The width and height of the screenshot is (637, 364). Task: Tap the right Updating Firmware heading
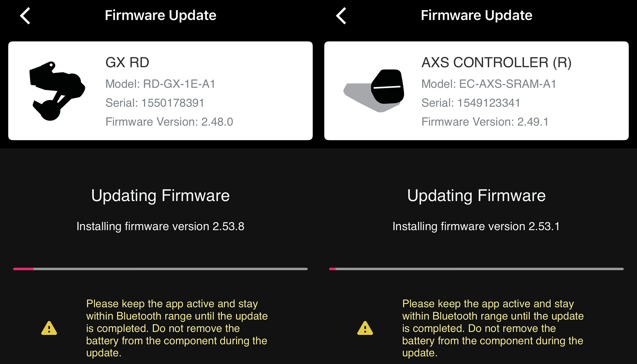pyautogui.click(x=476, y=196)
